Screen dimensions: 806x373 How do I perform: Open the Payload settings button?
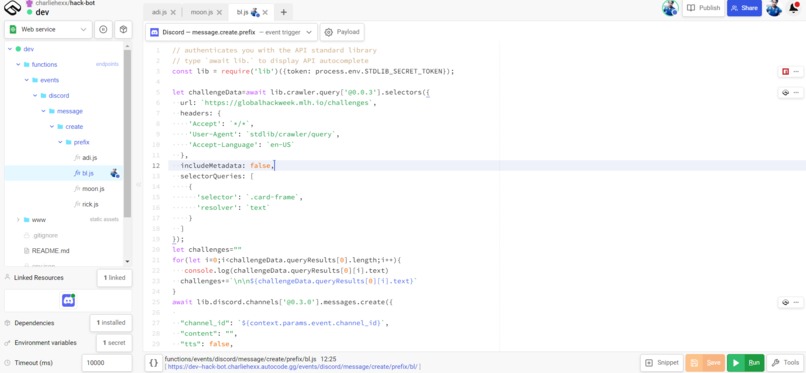pos(342,32)
